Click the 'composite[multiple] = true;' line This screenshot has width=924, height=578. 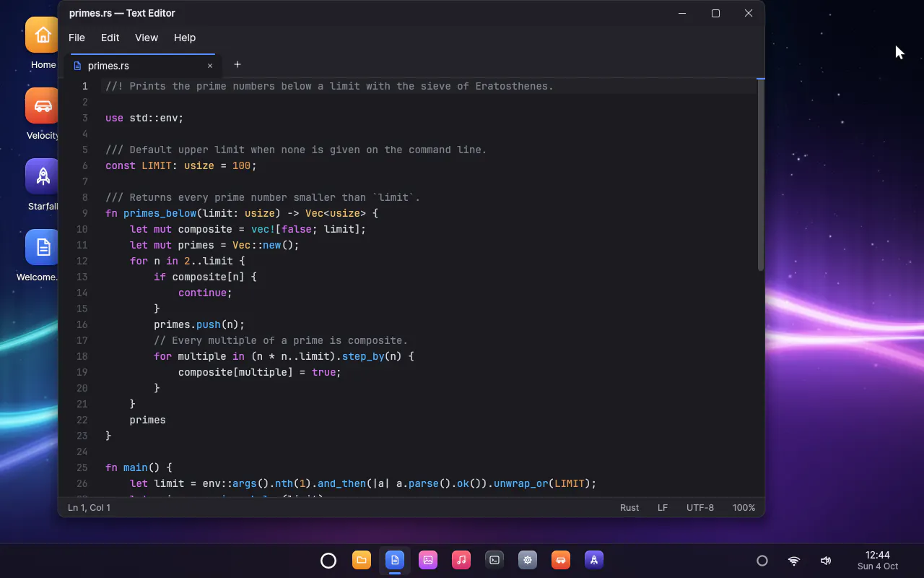point(260,372)
